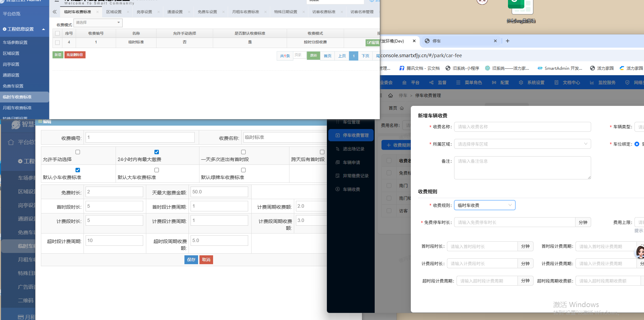Open 进出场记录 in the dark sidebar
This screenshot has height=320, width=644.
point(353,149)
